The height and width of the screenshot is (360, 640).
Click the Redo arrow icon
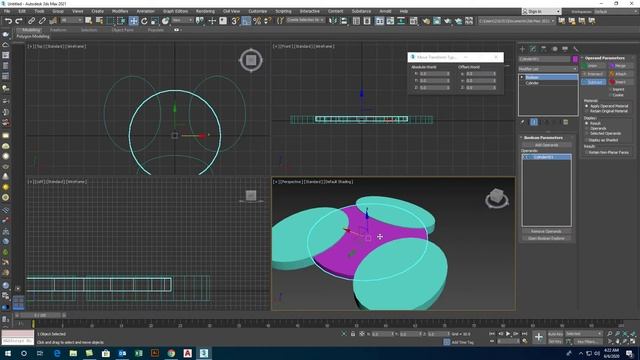click(19, 21)
